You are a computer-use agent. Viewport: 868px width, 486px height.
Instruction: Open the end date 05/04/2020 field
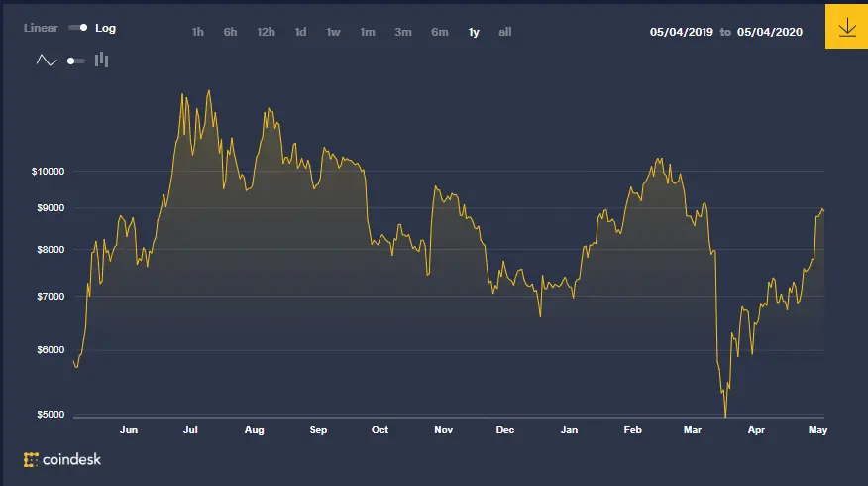pyautogui.click(x=770, y=32)
